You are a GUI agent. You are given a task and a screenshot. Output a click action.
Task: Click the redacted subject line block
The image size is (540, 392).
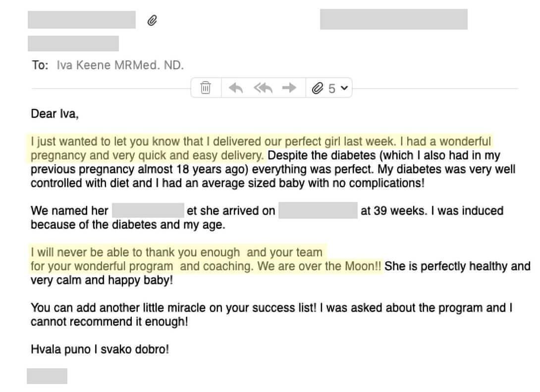(x=73, y=44)
